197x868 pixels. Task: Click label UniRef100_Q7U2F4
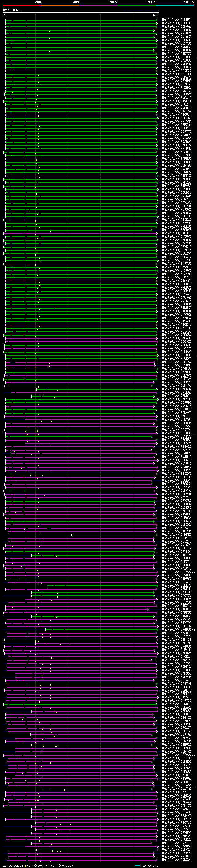point(176,104)
